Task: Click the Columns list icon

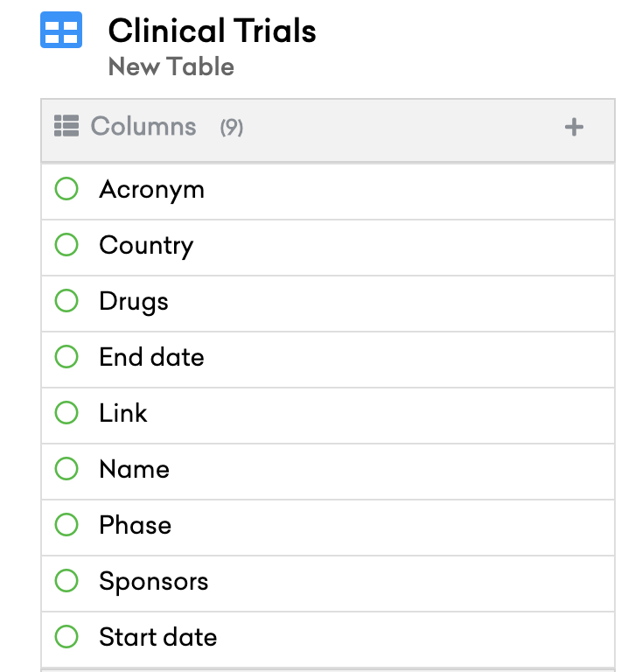Action: tap(66, 126)
